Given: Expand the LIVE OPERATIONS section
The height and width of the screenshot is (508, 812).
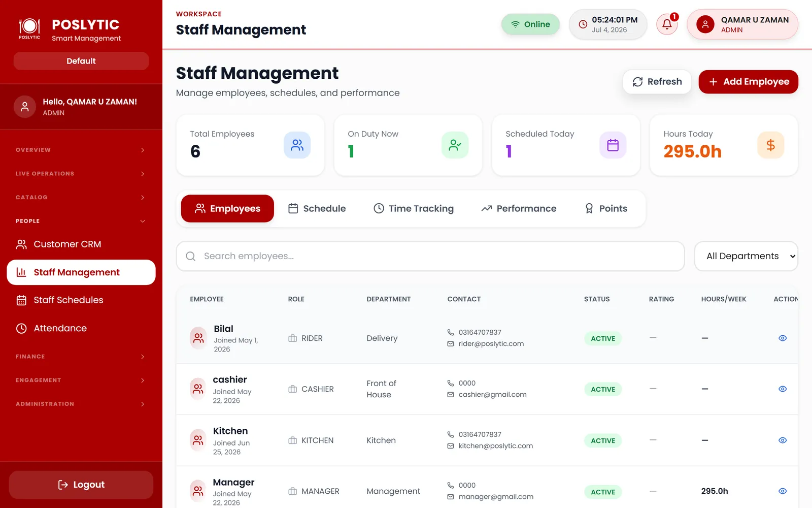Looking at the screenshot, I should coord(81,174).
